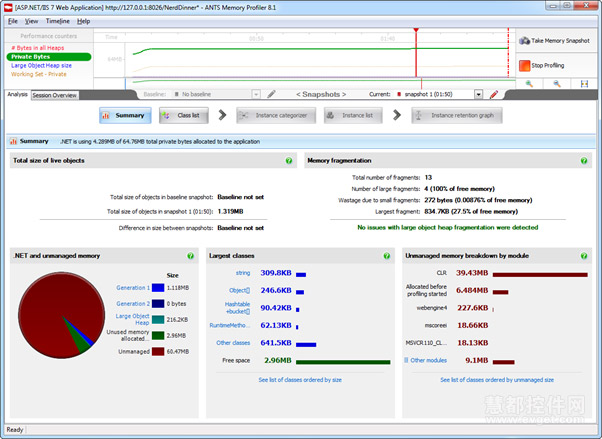The height and width of the screenshot is (439, 602).
Task: Switch to the Session Overview tab
Action: pyautogui.click(x=55, y=95)
